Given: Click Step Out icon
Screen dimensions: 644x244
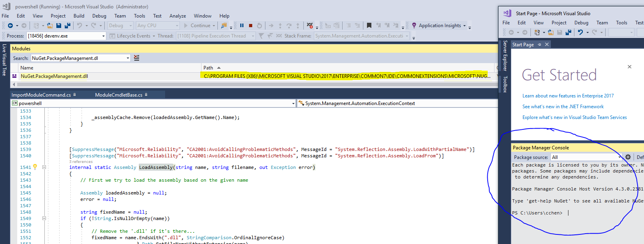Looking at the screenshot, I should (x=298, y=26).
